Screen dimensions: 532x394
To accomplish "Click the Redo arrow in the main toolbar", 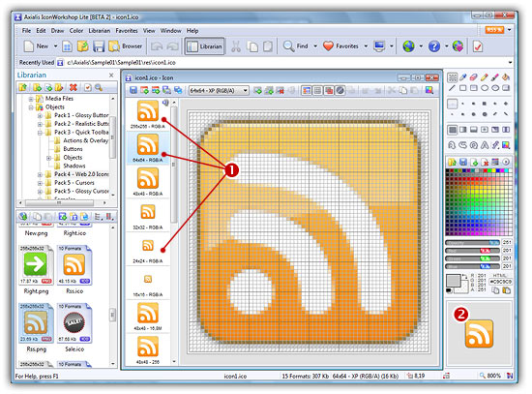I will [173, 46].
